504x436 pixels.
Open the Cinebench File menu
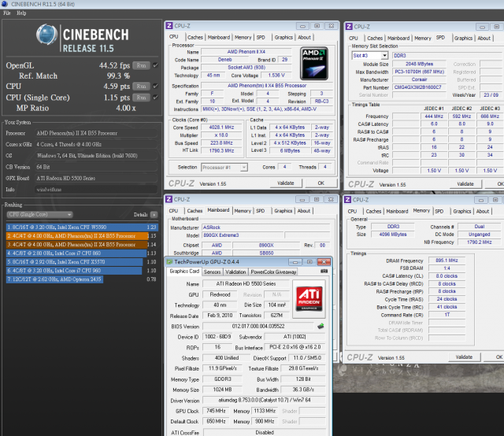click(7, 13)
